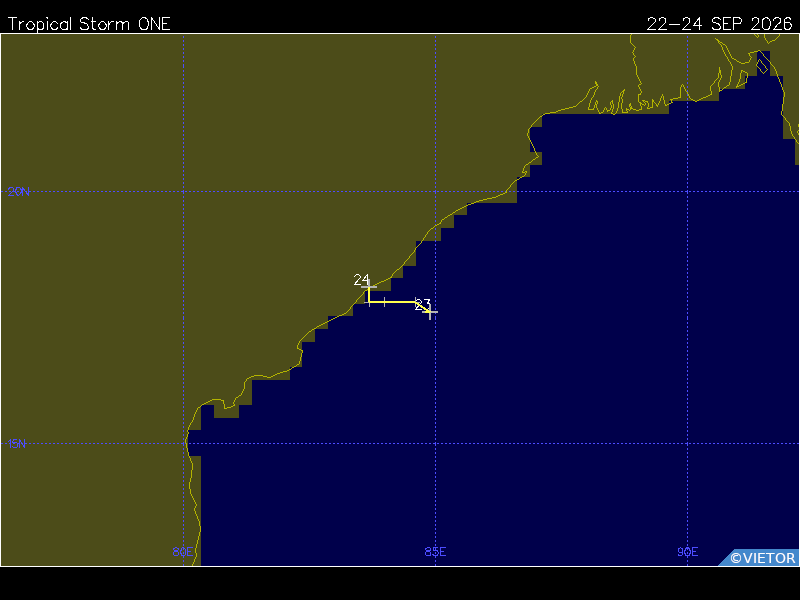The image size is (800, 600).
Task: Open the VIETOR copyright watermark
Action: coord(759,558)
